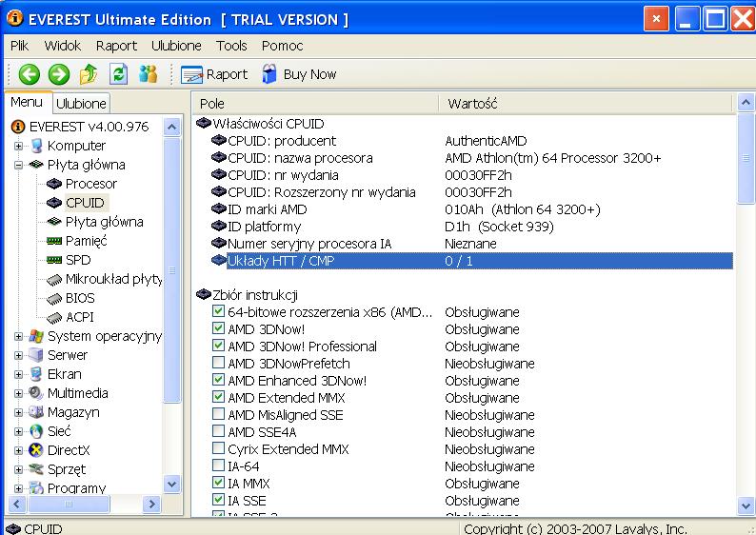The image size is (756, 535).
Task: Click the SPD memory icon in the tree
Action: [54, 260]
